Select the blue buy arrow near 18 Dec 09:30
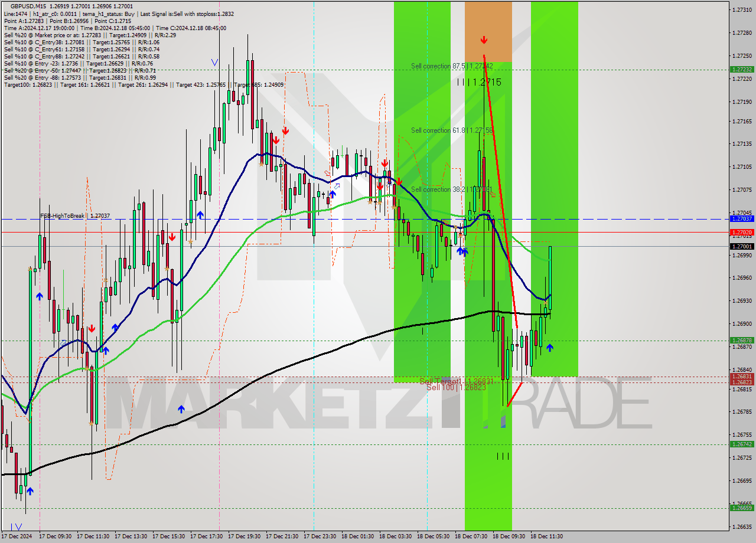 [x=549, y=348]
